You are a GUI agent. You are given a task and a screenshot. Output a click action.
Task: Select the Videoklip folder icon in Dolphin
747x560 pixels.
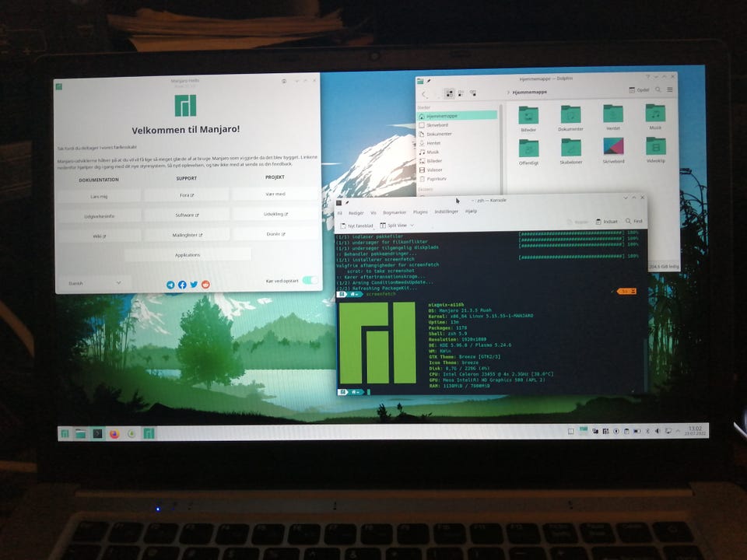click(x=655, y=146)
